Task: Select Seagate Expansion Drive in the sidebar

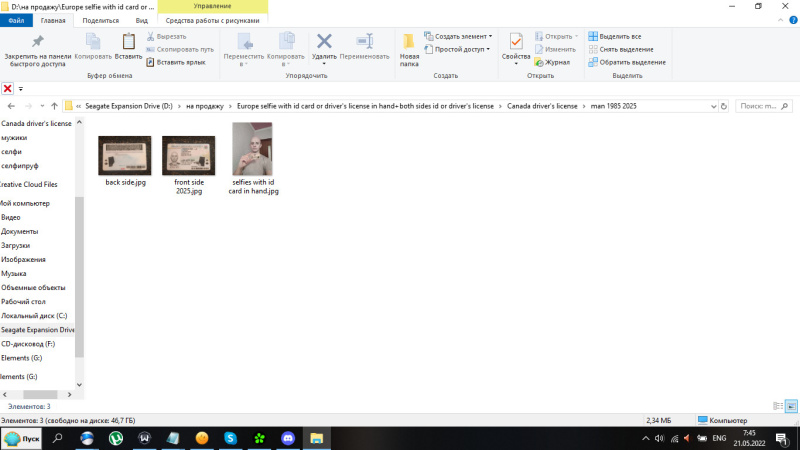Action: pos(38,329)
